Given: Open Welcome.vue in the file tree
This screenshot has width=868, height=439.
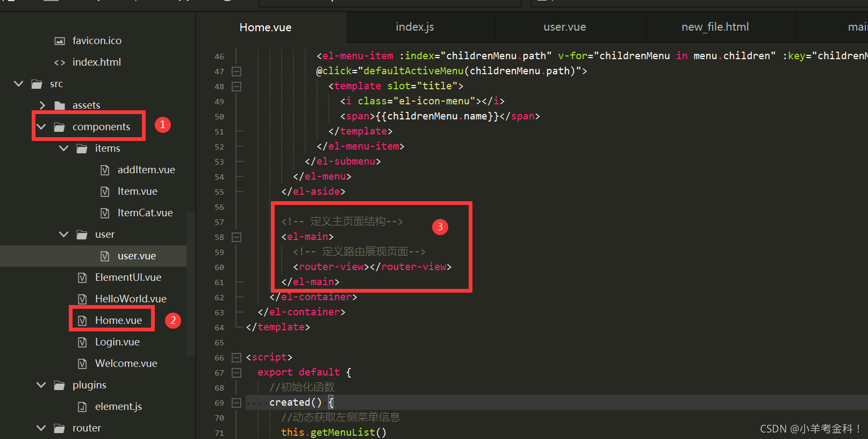Looking at the screenshot, I should pyautogui.click(x=126, y=364).
